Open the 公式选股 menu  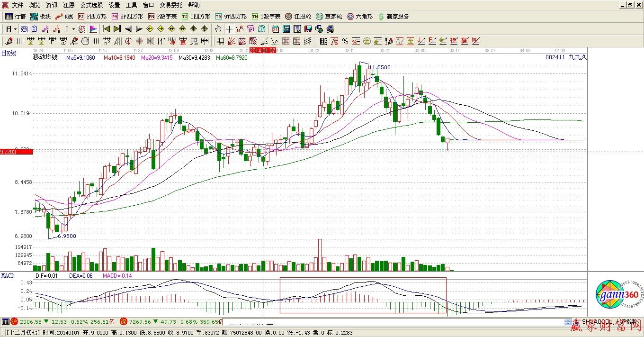tap(91, 5)
